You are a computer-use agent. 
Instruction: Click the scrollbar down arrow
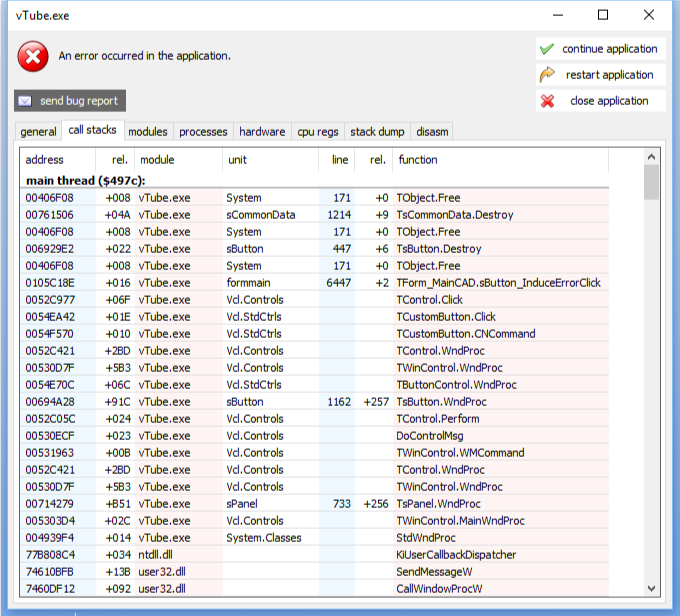(651, 589)
